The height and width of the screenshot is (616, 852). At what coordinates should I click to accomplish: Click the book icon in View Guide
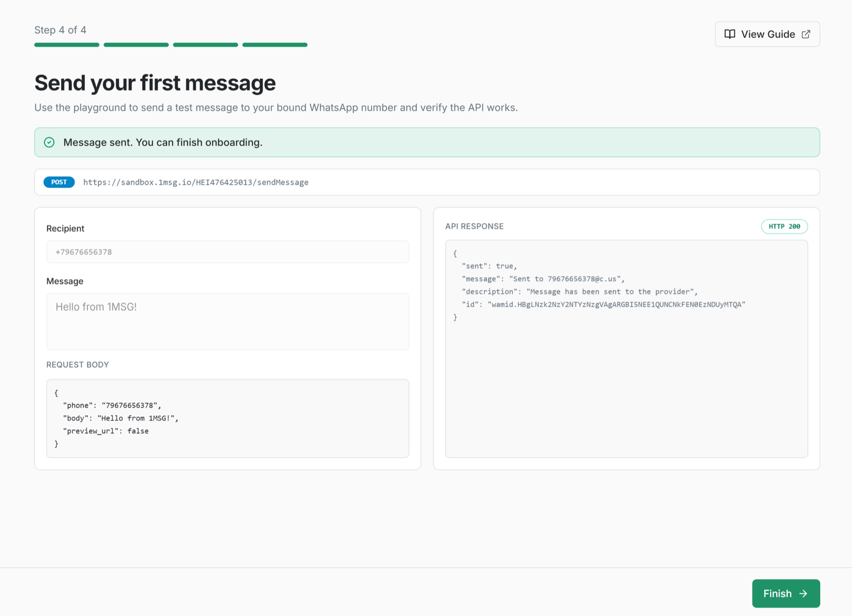tap(730, 34)
